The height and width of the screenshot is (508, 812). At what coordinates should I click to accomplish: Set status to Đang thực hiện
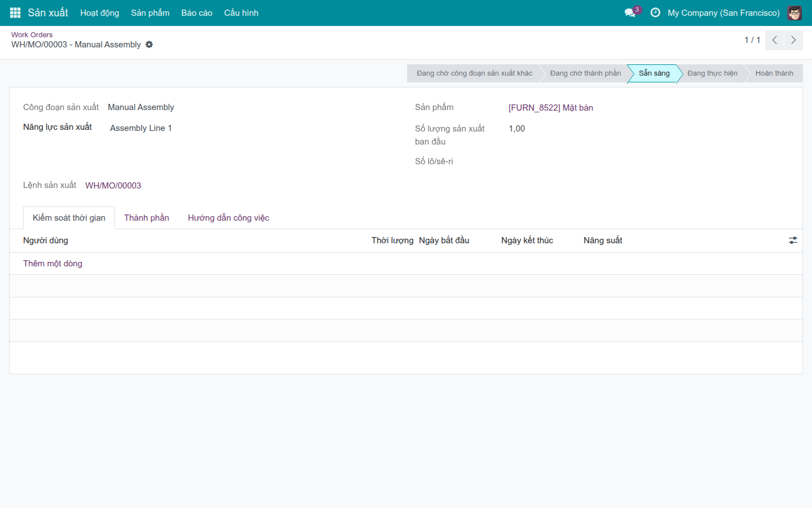[x=712, y=73]
